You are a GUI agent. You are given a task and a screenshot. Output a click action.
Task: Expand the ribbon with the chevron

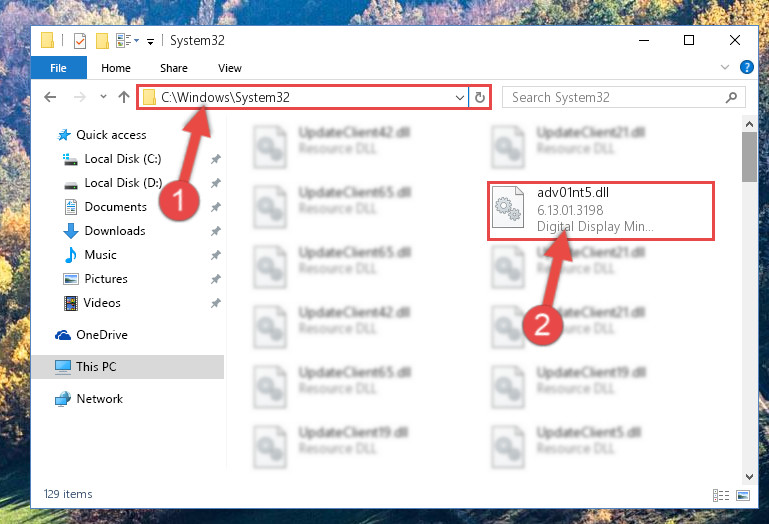click(x=724, y=67)
